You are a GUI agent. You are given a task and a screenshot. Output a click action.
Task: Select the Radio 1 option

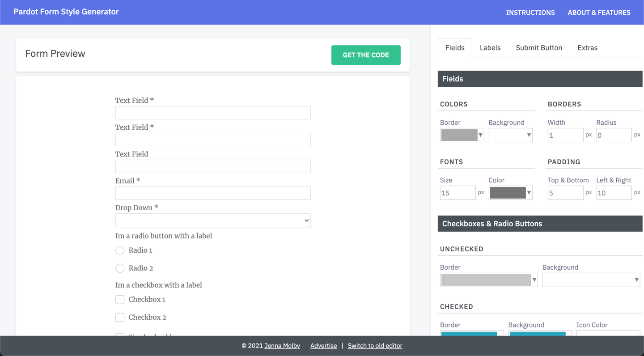pyautogui.click(x=120, y=250)
